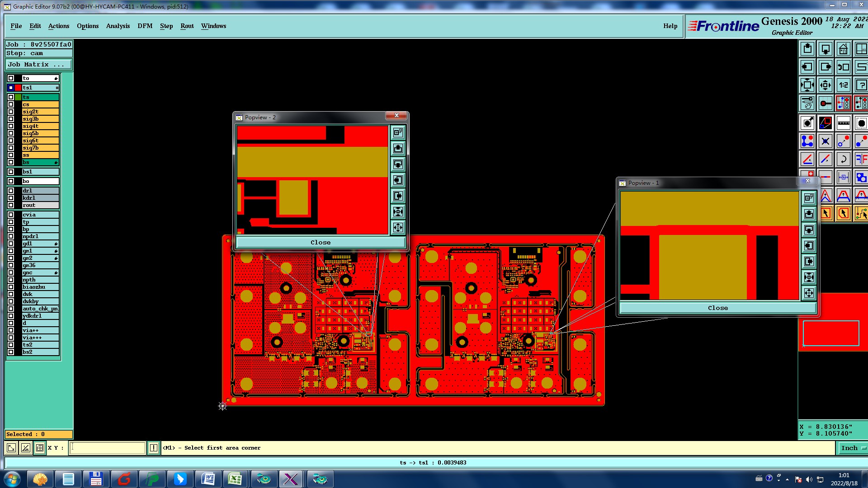Toggle checkbox for sig2t layer

tap(11, 112)
